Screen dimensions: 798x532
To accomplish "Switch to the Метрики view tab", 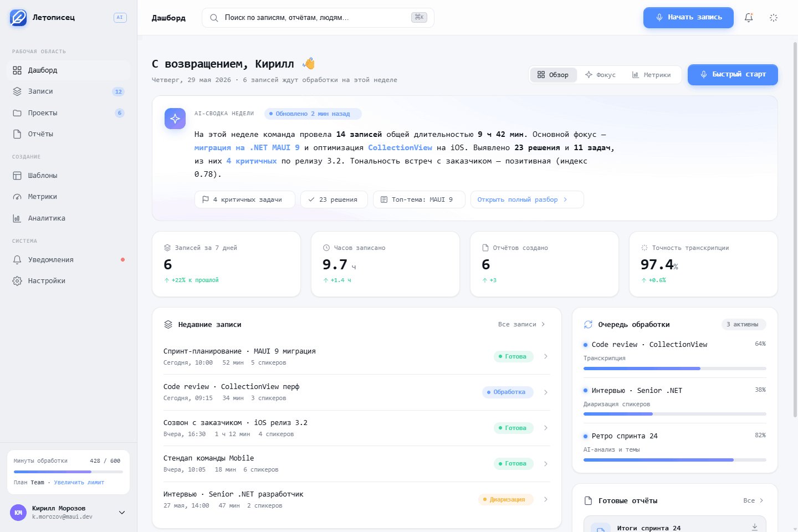I will [652, 75].
